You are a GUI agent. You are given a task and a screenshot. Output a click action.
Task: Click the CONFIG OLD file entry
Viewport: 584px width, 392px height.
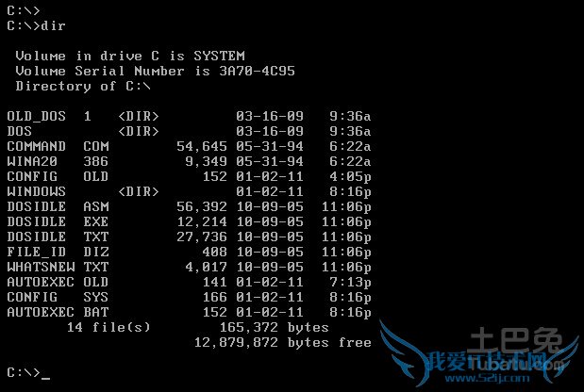189,176
